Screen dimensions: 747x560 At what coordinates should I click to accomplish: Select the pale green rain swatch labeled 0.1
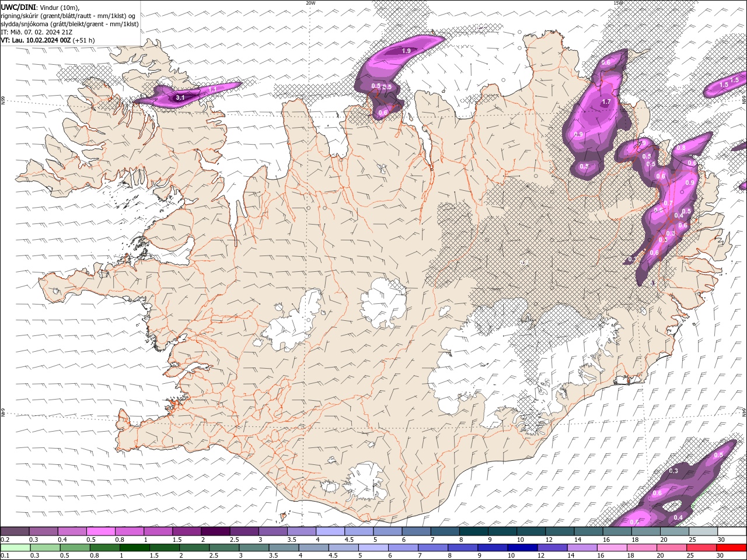point(15,548)
